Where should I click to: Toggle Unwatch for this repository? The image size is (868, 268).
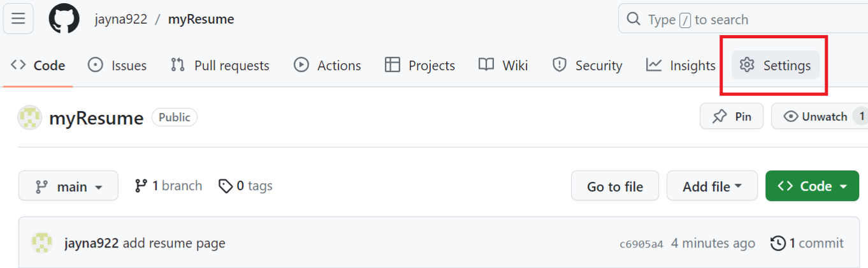coord(819,117)
